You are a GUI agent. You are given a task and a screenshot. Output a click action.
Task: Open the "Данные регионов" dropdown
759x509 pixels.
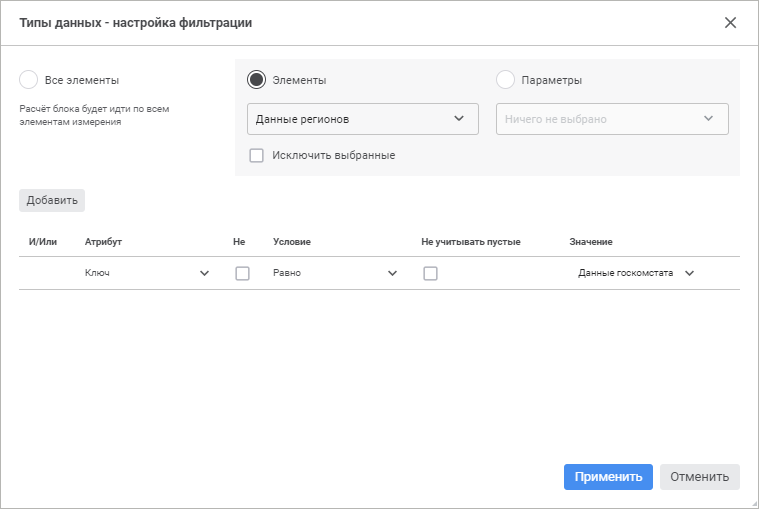coord(362,119)
